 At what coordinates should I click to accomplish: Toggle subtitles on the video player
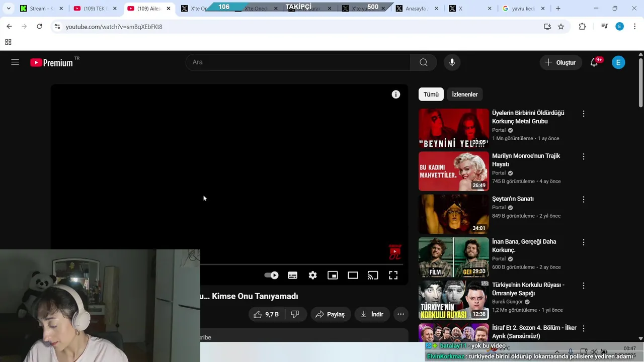click(292, 275)
